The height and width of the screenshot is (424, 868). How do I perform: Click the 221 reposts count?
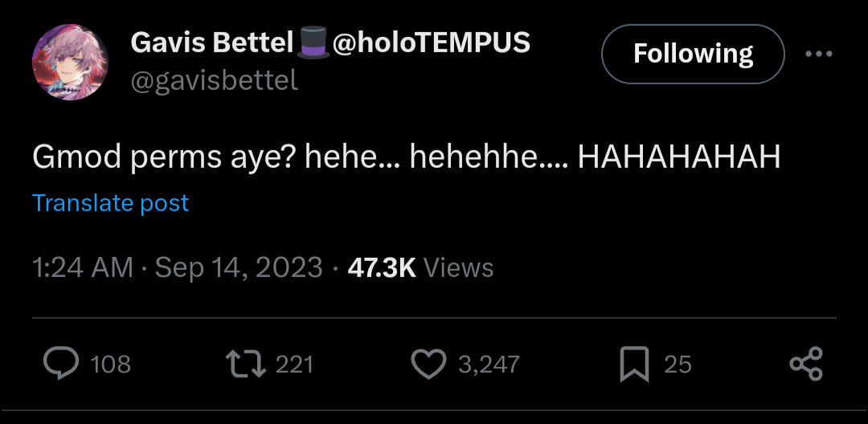pyautogui.click(x=294, y=365)
